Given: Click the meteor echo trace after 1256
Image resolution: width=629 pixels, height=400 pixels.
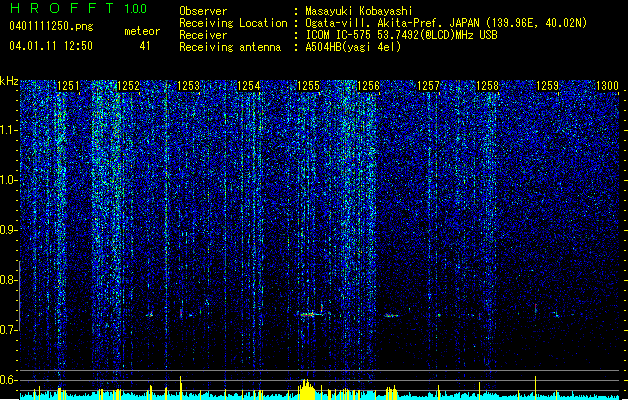Looking at the screenshot, I should 391,316.
